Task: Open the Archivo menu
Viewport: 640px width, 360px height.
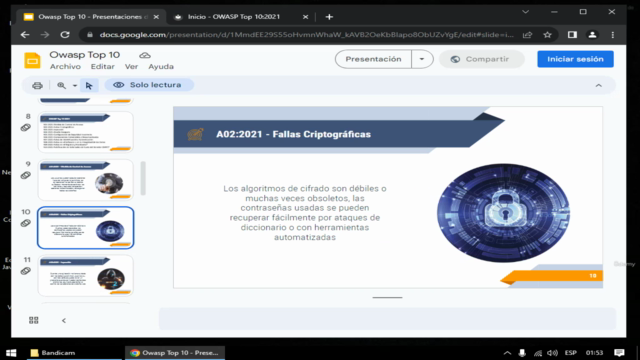Action: [65, 67]
